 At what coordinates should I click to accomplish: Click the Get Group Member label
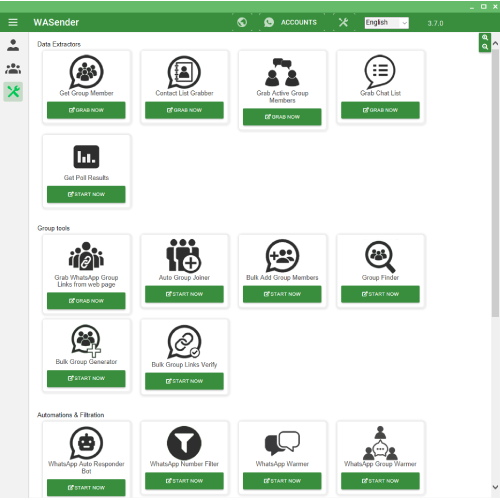coord(86,93)
